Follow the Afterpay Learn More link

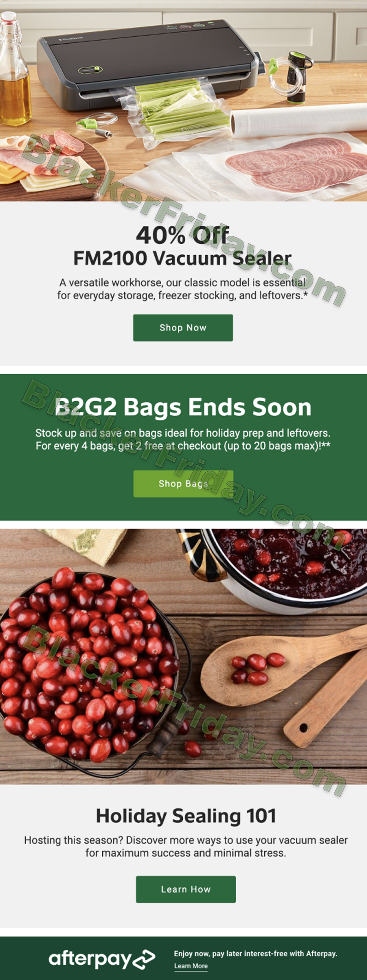[191, 966]
